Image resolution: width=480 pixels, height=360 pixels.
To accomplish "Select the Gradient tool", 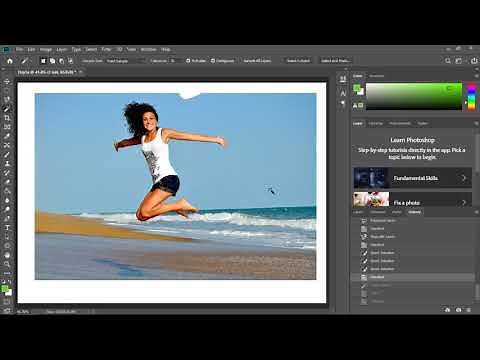I will coord(7,191).
